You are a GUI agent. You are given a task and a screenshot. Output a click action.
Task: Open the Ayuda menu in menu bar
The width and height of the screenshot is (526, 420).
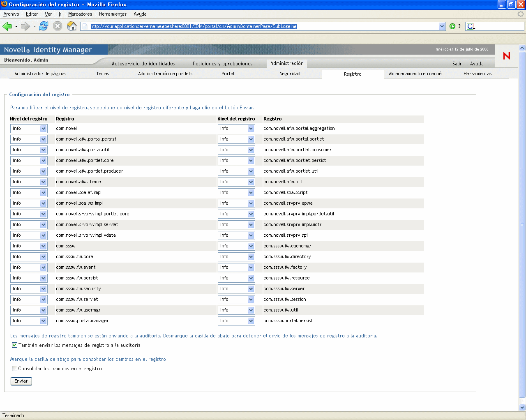pyautogui.click(x=140, y=14)
